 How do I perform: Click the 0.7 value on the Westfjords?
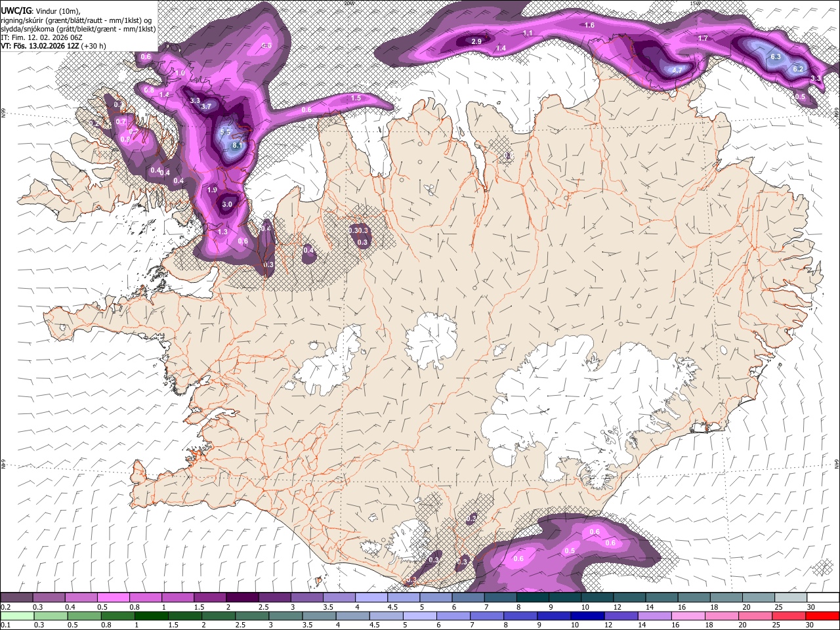click(x=121, y=122)
